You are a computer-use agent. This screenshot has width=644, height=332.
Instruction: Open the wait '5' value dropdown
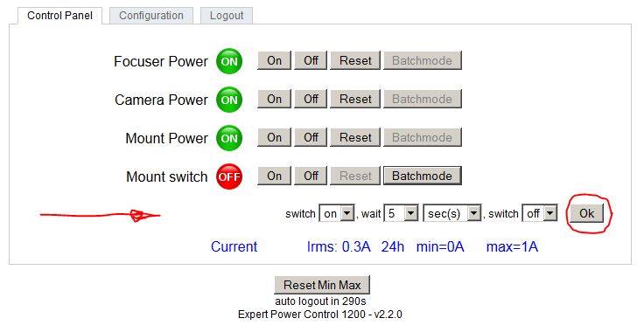(x=401, y=213)
